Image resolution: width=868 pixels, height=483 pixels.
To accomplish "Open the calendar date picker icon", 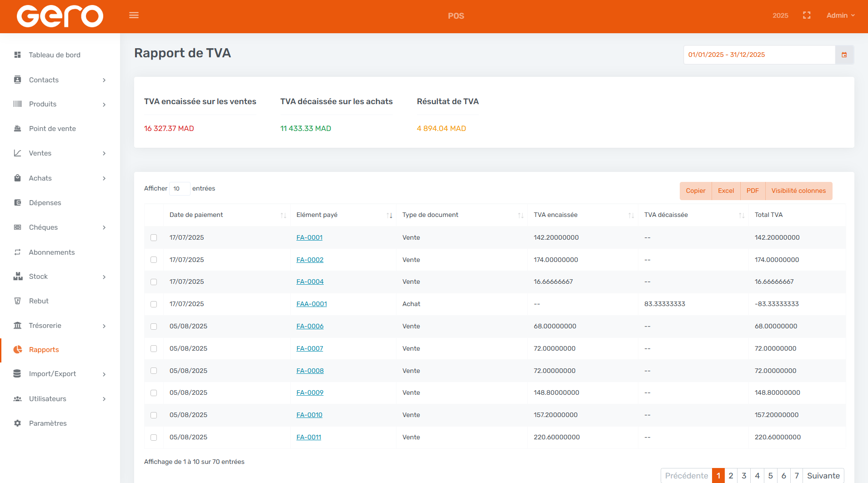I will pos(844,55).
